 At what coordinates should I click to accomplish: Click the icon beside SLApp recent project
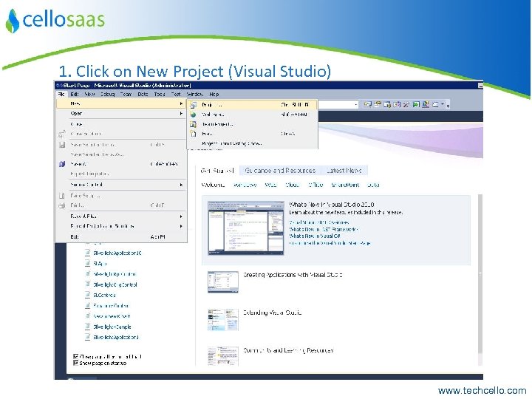(87, 263)
